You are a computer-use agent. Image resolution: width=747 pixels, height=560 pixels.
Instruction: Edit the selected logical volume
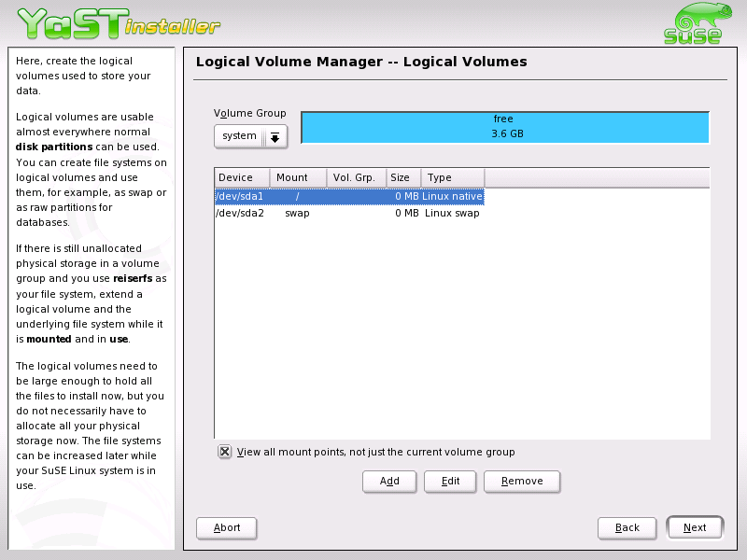(x=450, y=481)
